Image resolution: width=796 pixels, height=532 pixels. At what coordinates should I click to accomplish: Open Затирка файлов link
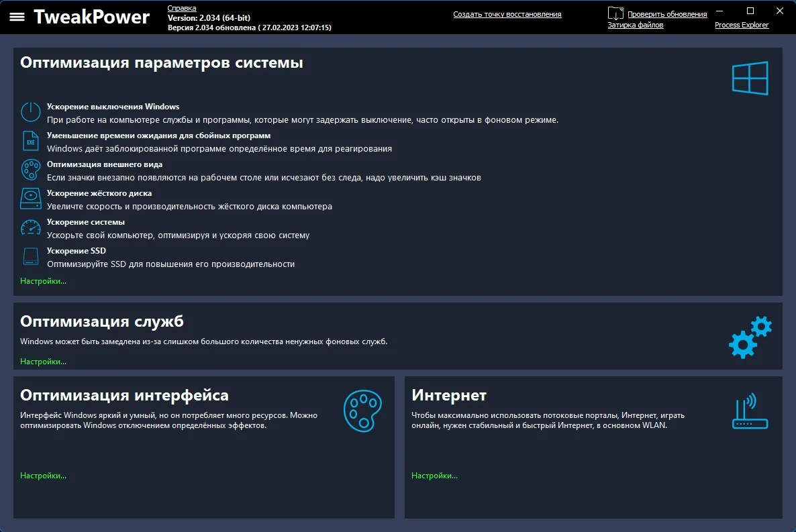point(636,25)
